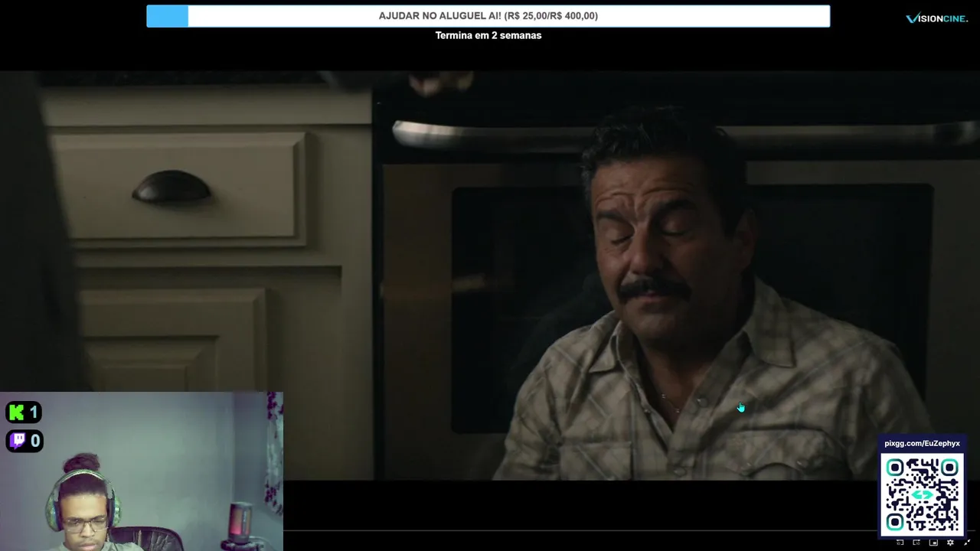This screenshot has height=551, width=980.
Task: Click the pixgg QR code
Action: pos(922,494)
